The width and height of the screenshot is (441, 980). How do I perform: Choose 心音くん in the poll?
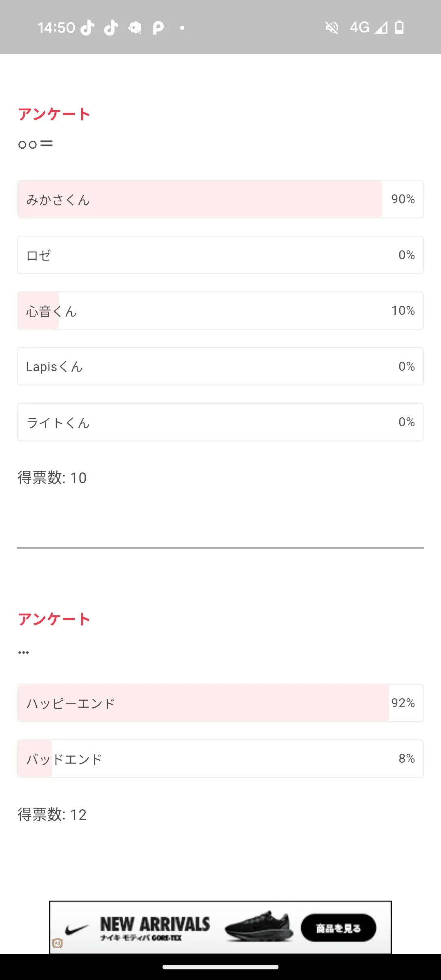(220, 311)
